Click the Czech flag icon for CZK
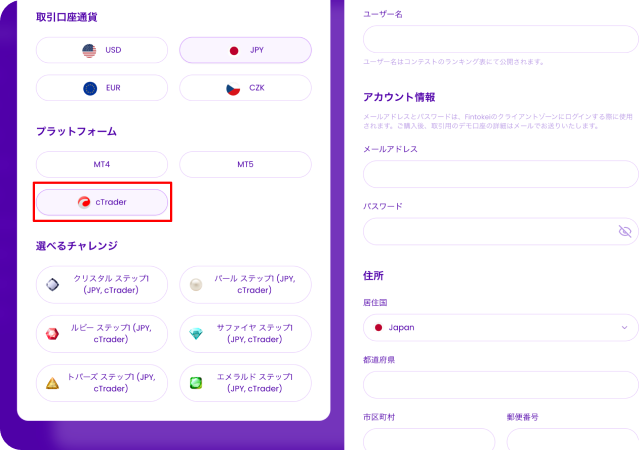 232,88
